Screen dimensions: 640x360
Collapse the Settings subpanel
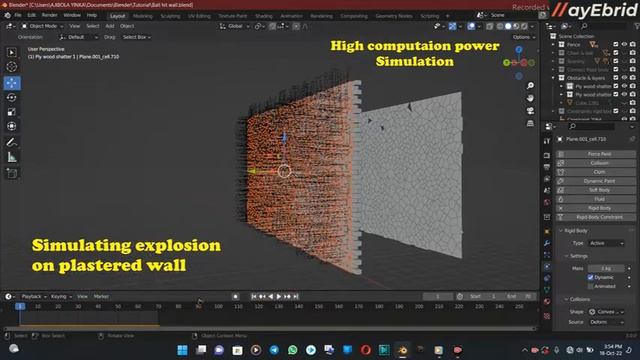coord(567,256)
